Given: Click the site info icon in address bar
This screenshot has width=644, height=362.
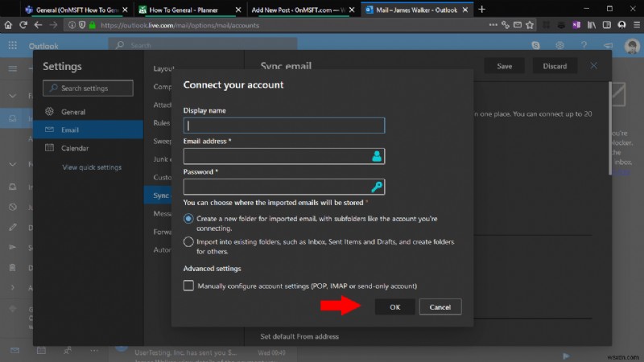Looking at the screenshot, I should tap(72, 25).
